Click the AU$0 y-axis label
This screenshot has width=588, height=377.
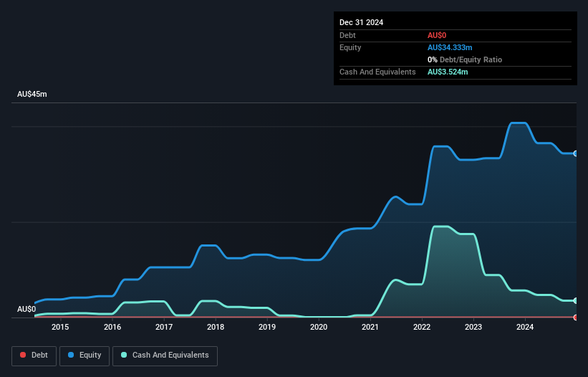pos(26,309)
